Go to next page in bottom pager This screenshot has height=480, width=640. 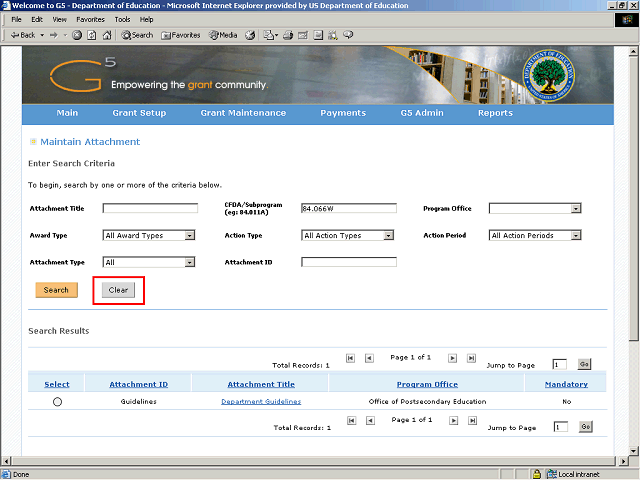point(453,420)
